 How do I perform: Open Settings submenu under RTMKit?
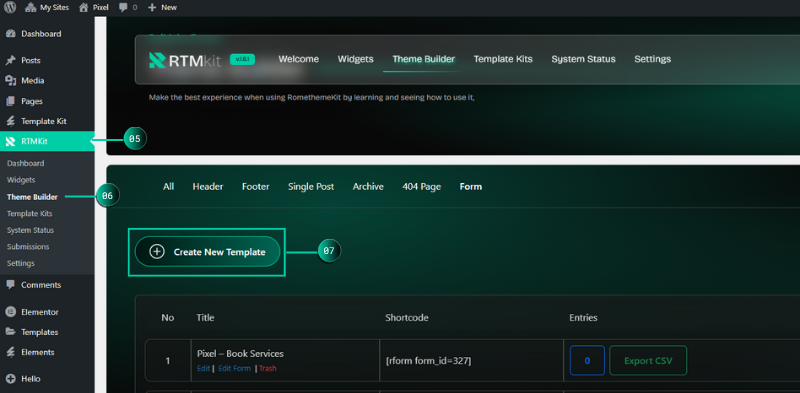click(21, 263)
